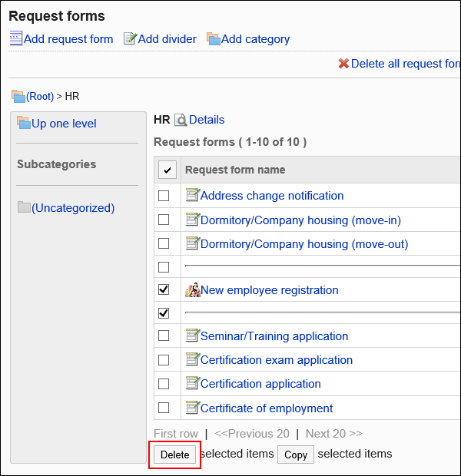
Task: Delete the selected items
Action: coord(174,455)
